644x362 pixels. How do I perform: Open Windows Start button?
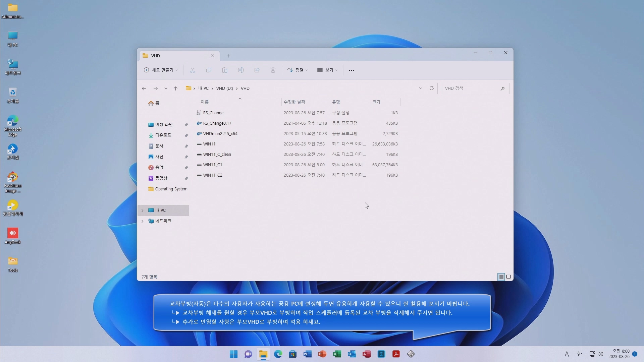click(234, 354)
